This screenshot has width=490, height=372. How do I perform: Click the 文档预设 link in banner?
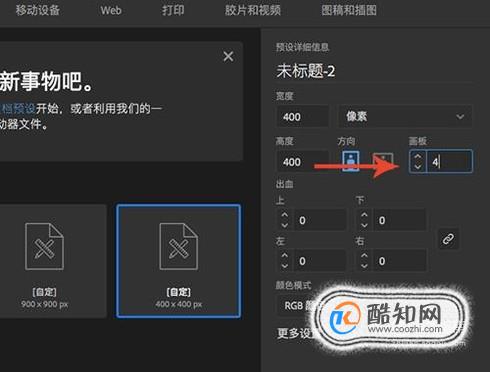point(17,109)
